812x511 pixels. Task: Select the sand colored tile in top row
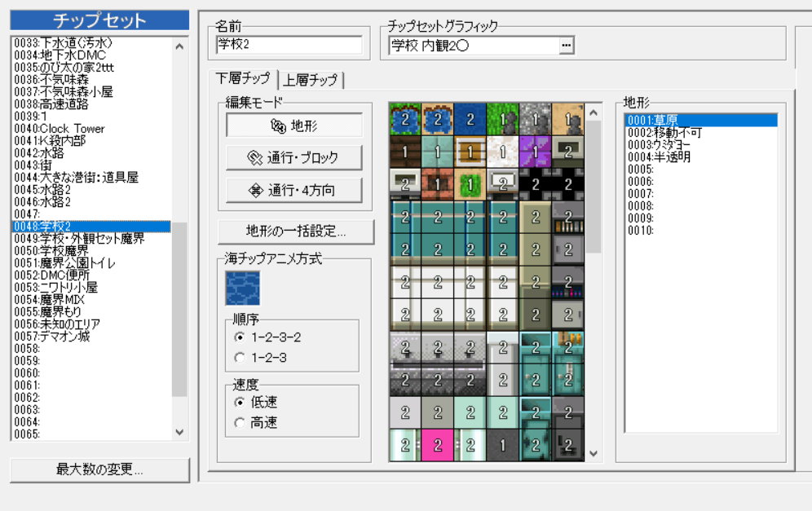[x=568, y=119]
